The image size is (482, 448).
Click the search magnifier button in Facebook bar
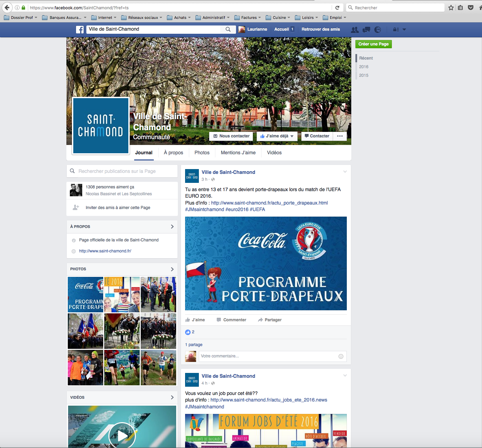tap(228, 29)
